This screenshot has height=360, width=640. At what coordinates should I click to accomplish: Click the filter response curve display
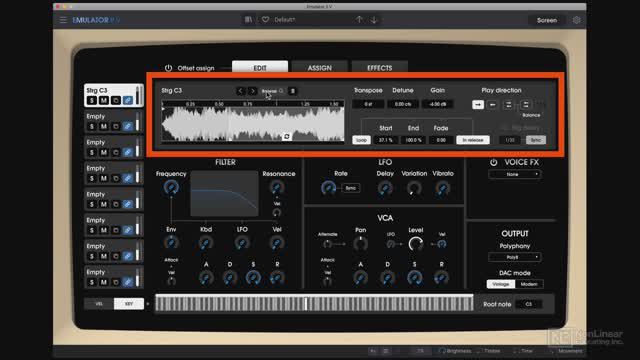(224, 193)
